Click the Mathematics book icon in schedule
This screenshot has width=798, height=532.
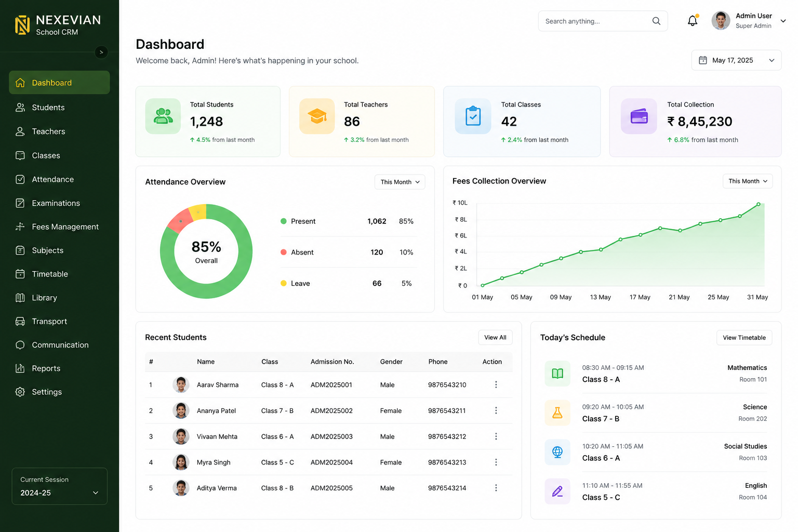pyautogui.click(x=557, y=374)
